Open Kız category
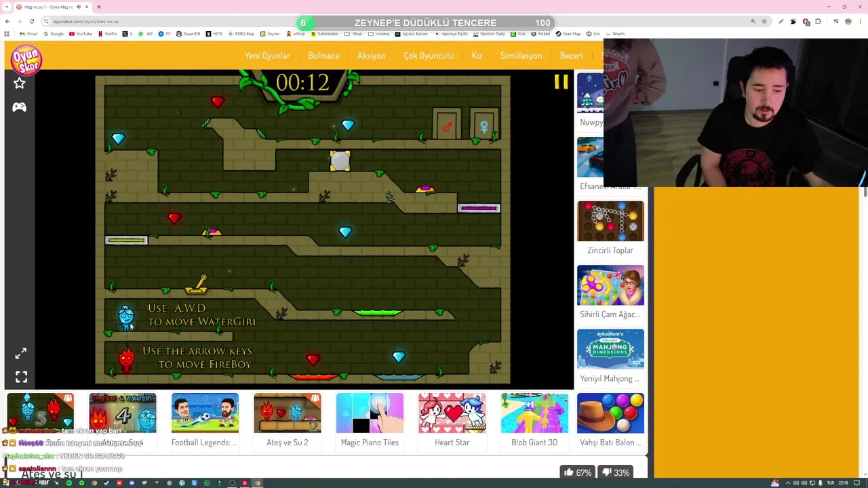The image size is (868, 488). point(477,56)
